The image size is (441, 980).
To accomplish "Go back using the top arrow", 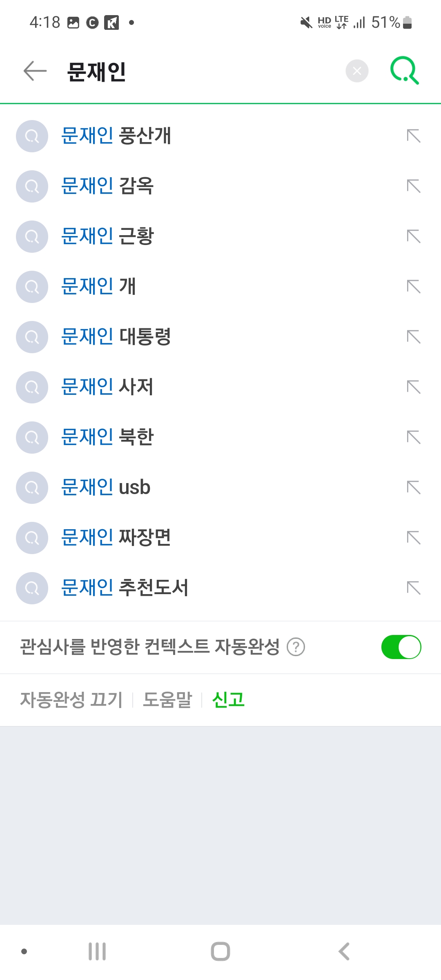I will tap(35, 71).
